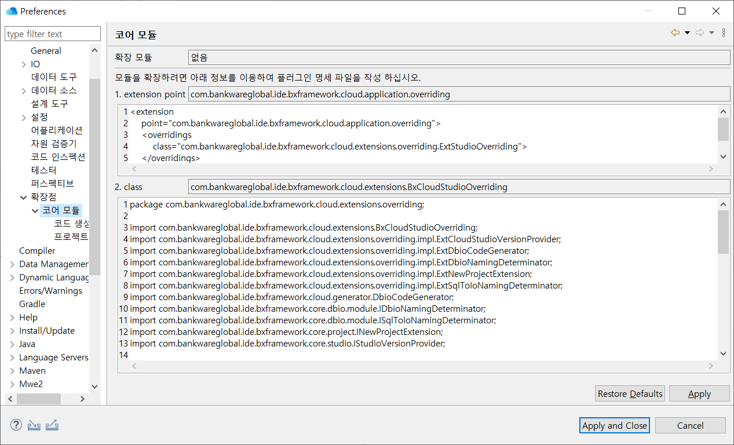734x445 pixels.
Task: Expand the Java tree node
Action: pos(12,344)
